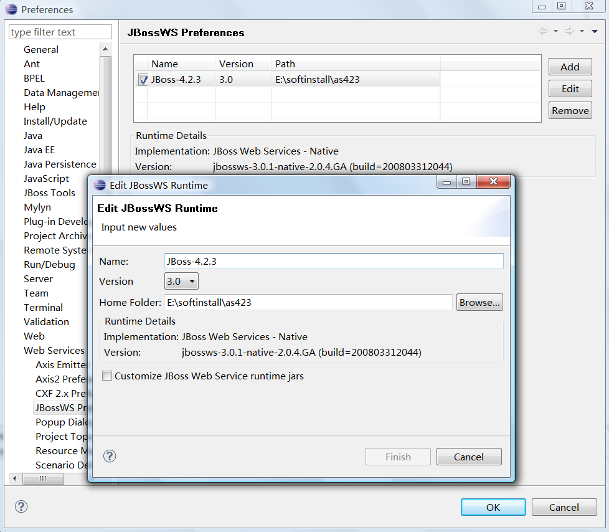609x532 pixels.
Task: Click the type filter text box
Action: pos(60,32)
